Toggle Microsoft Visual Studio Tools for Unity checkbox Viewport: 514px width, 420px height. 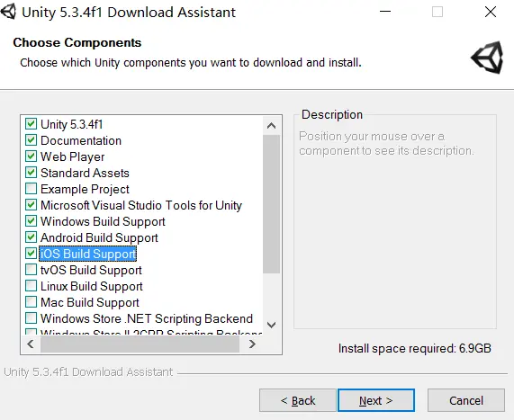(31, 205)
